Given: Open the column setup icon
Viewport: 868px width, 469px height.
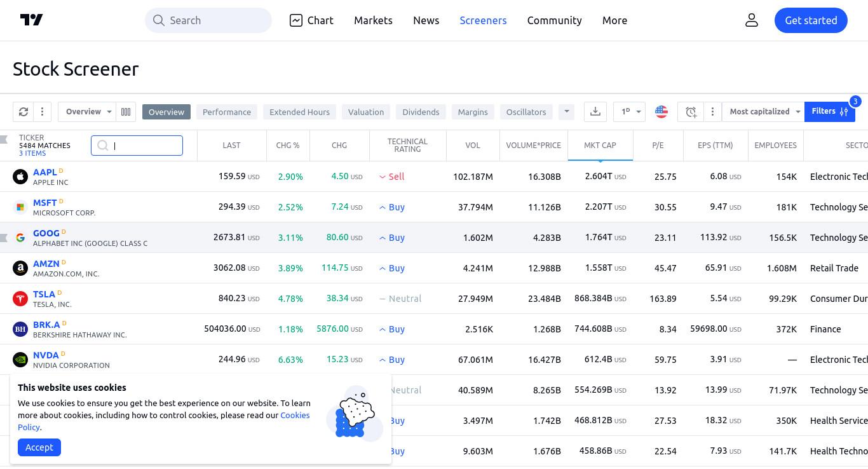Looking at the screenshot, I should [126, 112].
